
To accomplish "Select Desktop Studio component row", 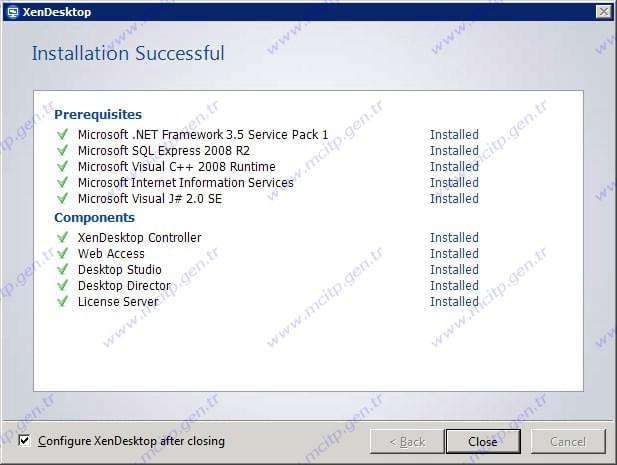I will (268, 270).
